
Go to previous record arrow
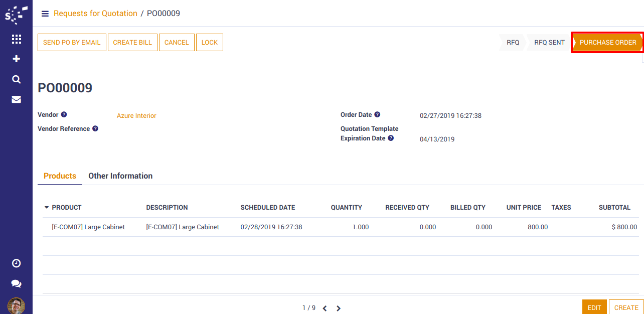[325, 308]
